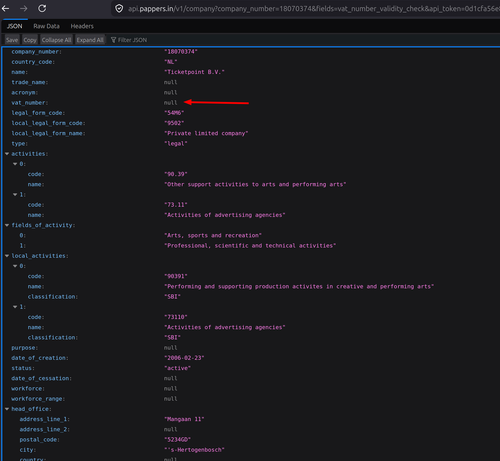Collapse the head_office node

coord(7,409)
